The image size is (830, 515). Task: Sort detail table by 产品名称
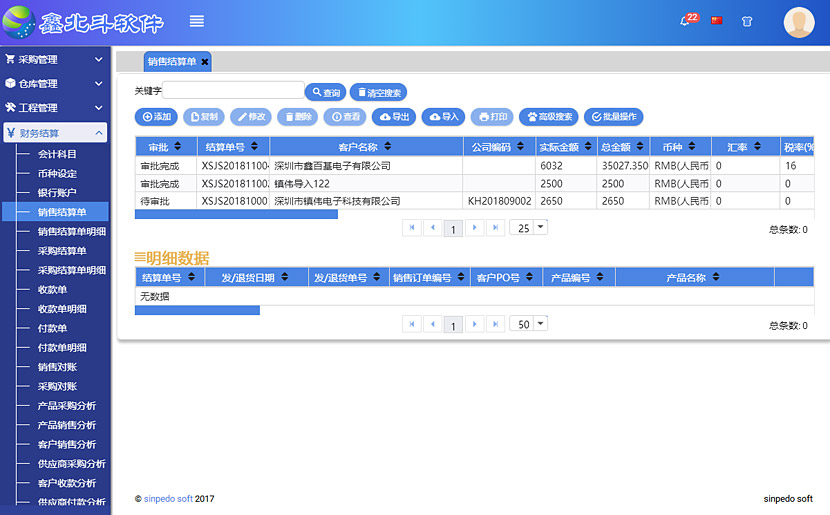tap(716, 276)
